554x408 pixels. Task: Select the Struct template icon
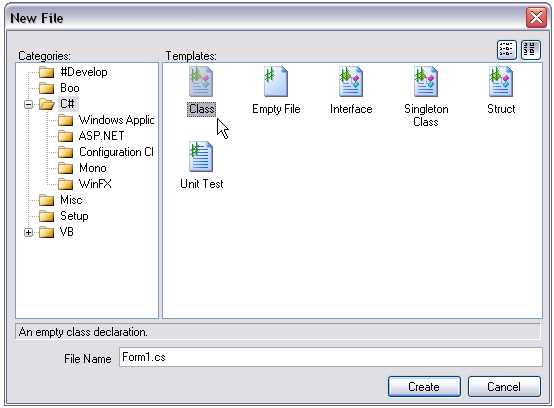(501, 82)
